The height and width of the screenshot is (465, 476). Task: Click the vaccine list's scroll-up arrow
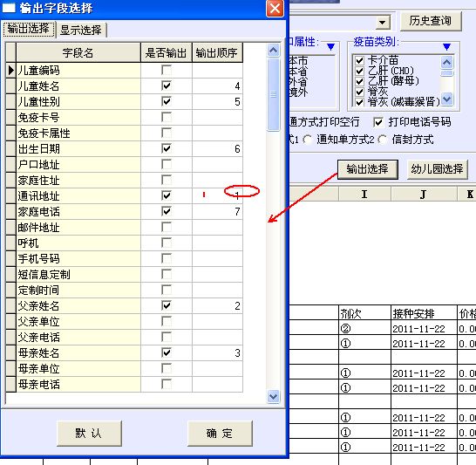[x=446, y=62]
